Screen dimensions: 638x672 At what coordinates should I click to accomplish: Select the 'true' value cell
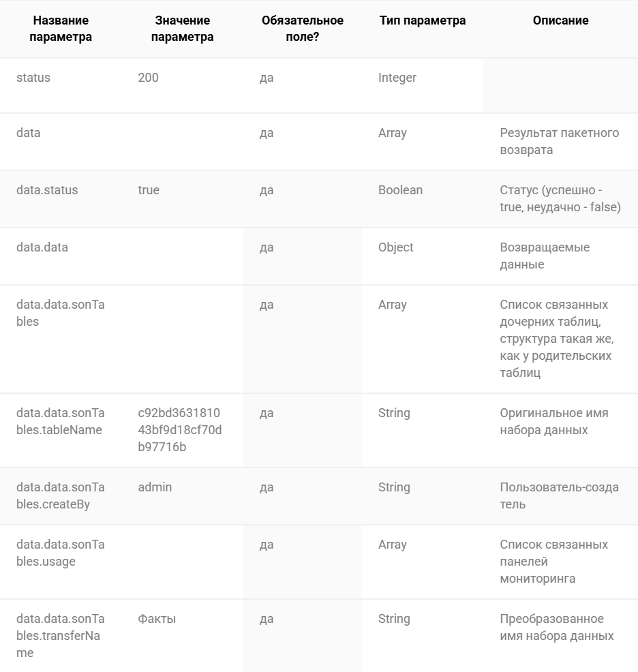[149, 190]
